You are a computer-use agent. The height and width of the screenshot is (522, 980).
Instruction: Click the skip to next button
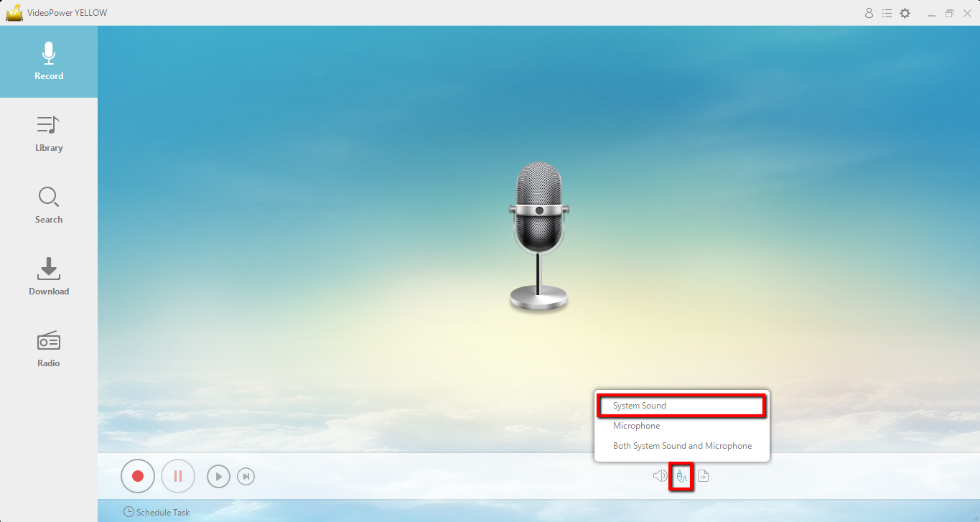point(246,475)
